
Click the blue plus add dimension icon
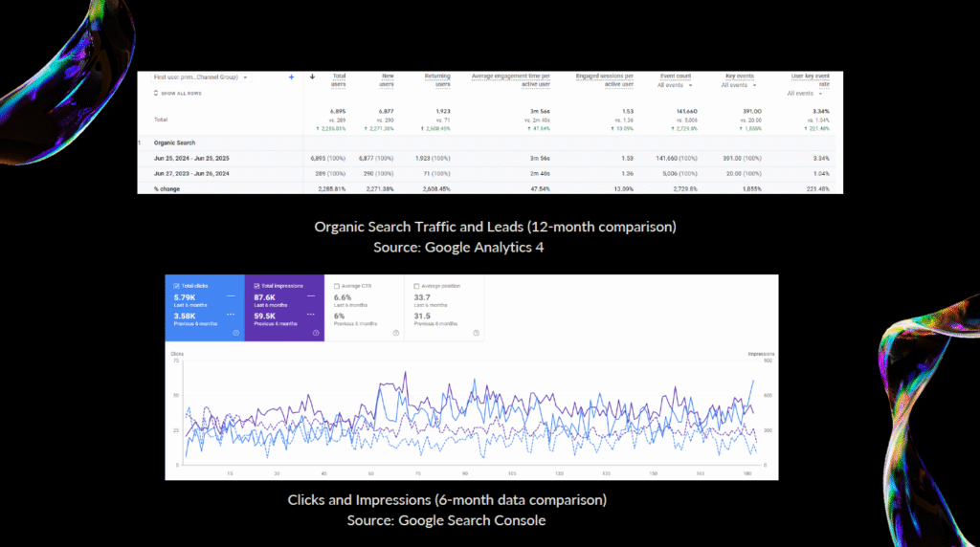tap(291, 77)
